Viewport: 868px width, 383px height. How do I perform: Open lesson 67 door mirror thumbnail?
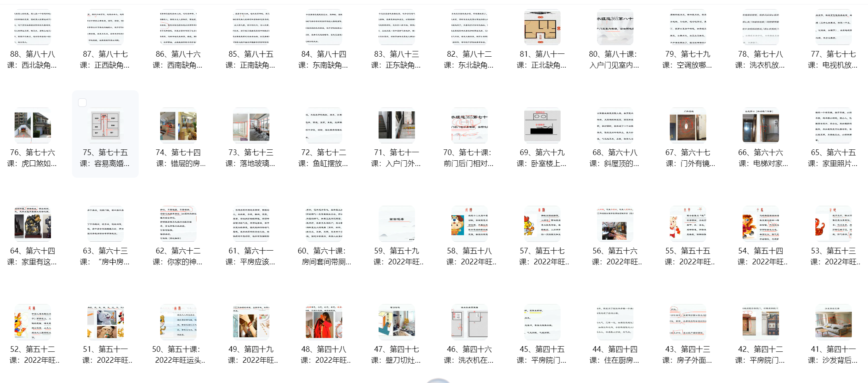[688, 126]
